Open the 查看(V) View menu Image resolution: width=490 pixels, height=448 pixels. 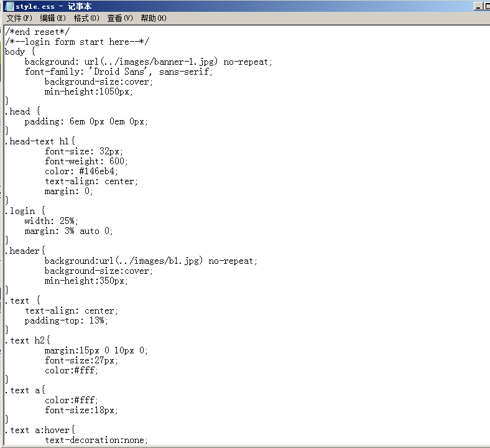(x=119, y=18)
